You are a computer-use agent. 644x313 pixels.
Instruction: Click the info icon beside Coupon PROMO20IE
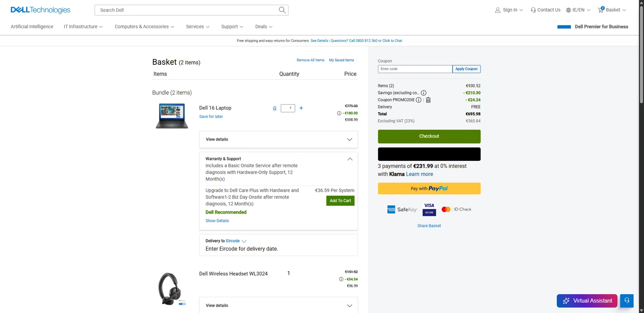tap(419, 100)
